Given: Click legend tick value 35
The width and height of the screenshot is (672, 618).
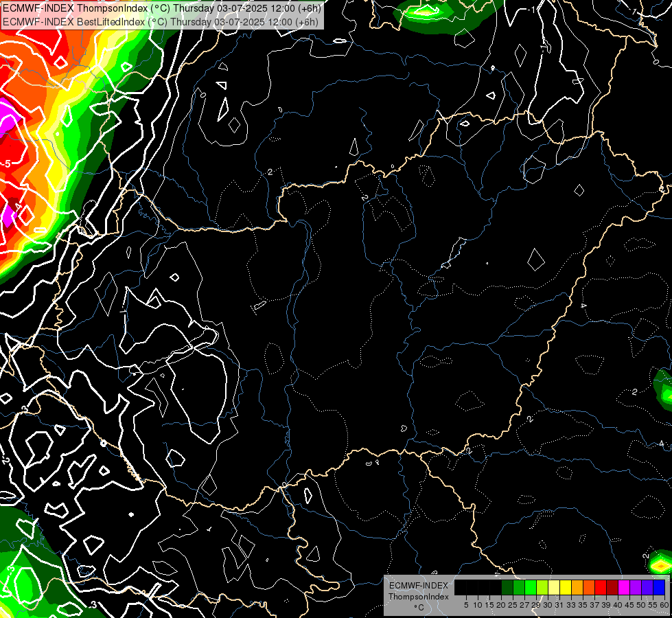Looking at the screenshot, I should [583, 605].
